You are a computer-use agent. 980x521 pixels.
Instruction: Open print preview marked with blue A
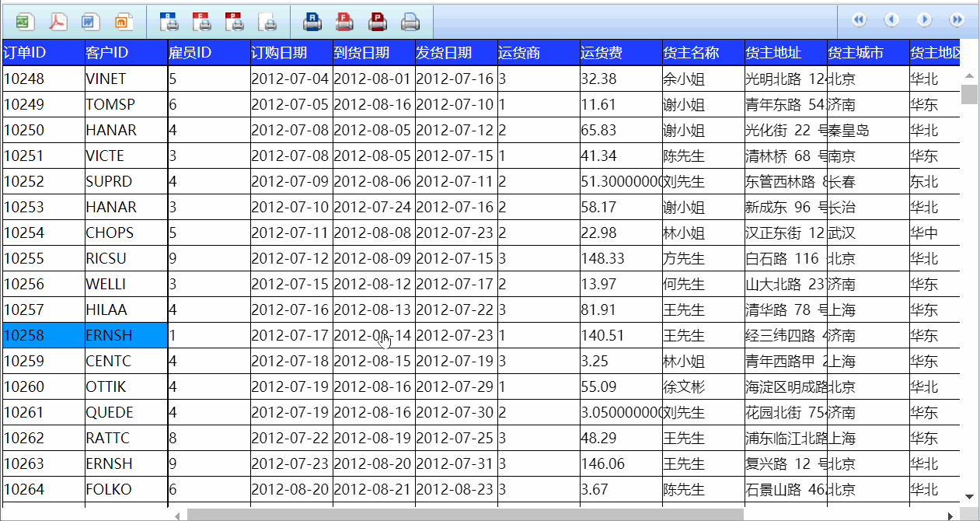pos(169,21)
